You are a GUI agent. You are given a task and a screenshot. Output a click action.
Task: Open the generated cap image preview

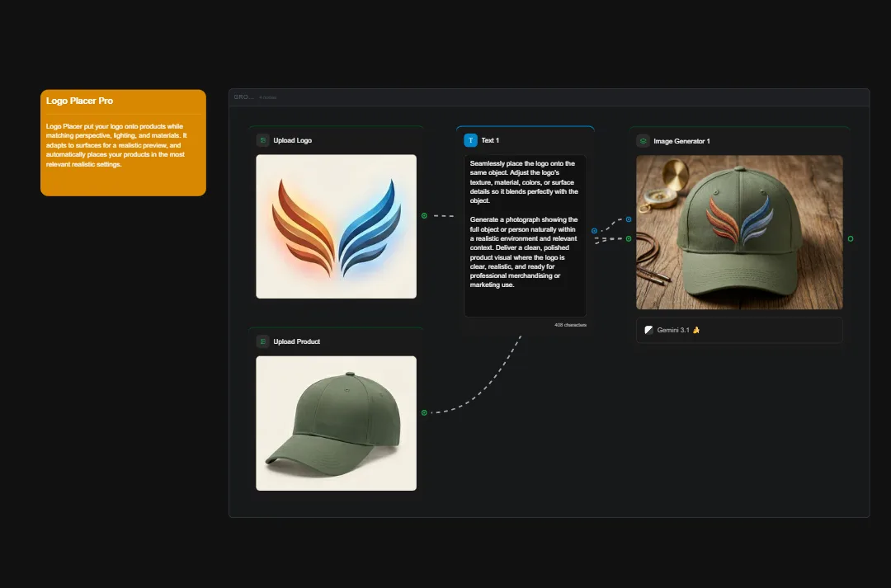[738, 232]
